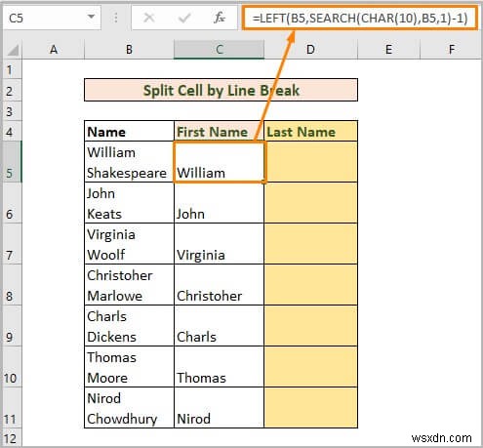
Task: Click first name cell containing 'John'
Action: [x=219, y=203]
